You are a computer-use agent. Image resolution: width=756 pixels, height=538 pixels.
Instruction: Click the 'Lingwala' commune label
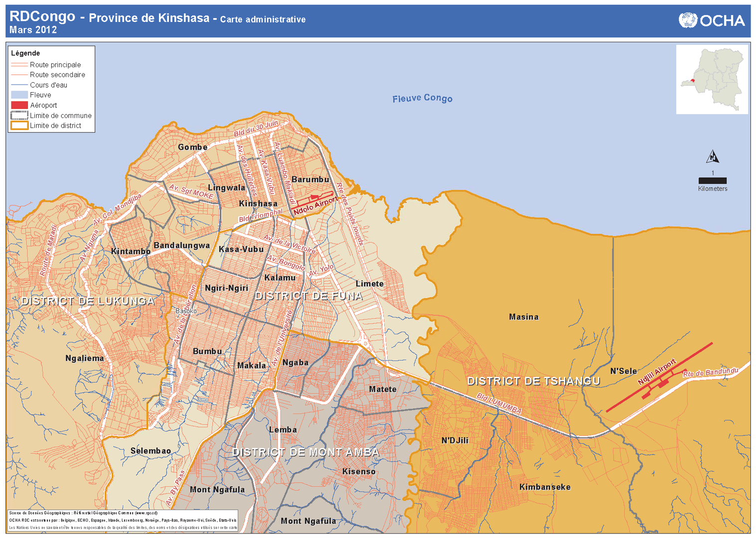(x=226, y=188)
